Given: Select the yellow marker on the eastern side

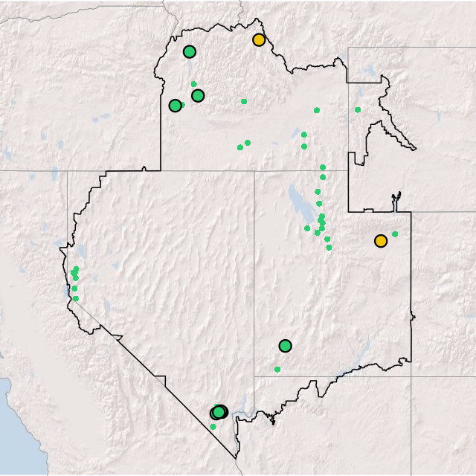Looking at the screenshot, I should [x=381, y=241].
